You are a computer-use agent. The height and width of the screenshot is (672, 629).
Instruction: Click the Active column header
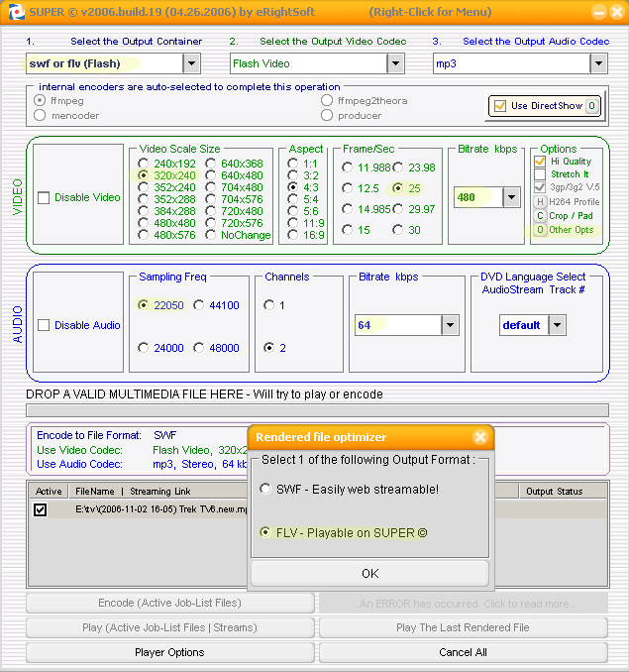click(49, 492)
